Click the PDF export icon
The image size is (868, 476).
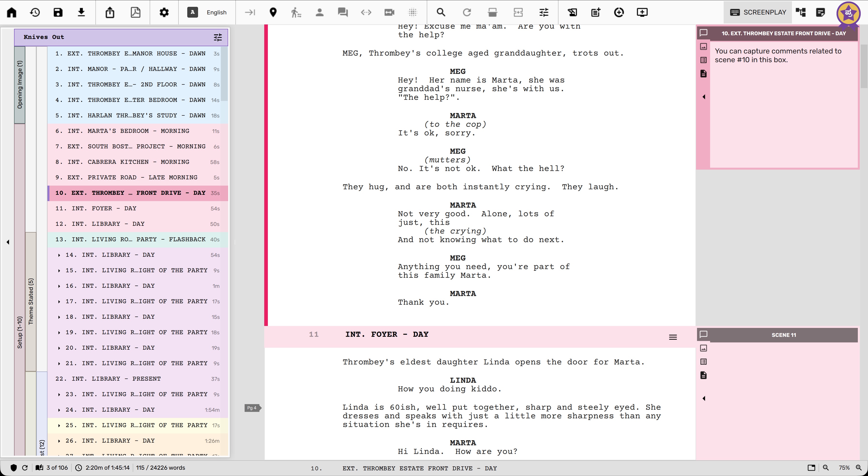pyautogui.click(x=135, y=12)
